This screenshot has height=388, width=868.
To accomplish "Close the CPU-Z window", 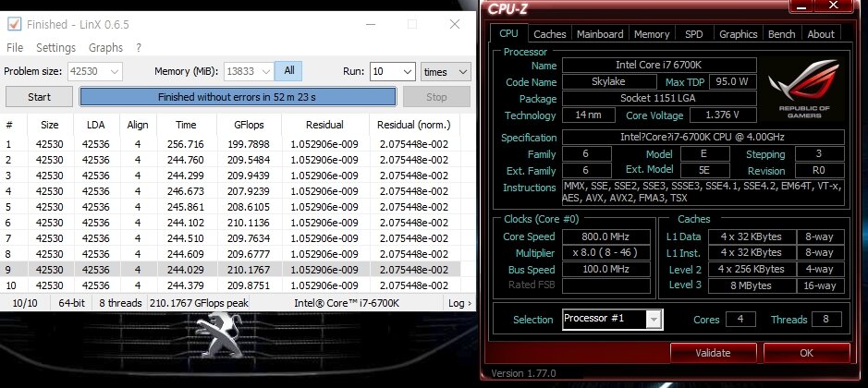I will 834,5.
